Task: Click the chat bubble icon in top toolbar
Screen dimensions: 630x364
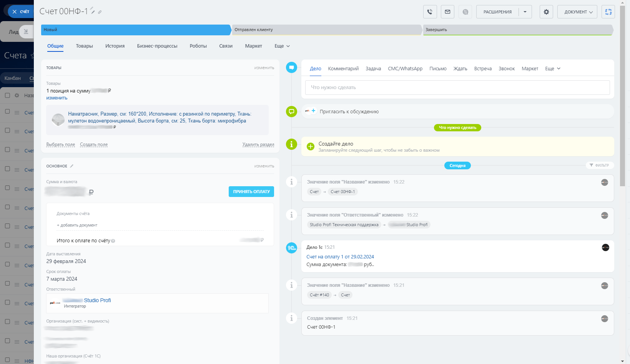Action: pyautogui.click(x=465, y=12)
